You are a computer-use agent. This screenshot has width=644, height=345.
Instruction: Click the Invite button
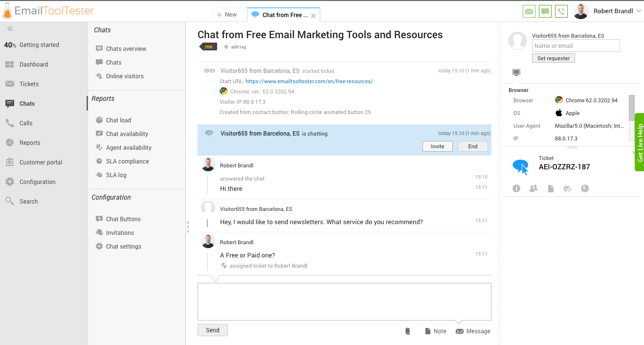[438, 146]
